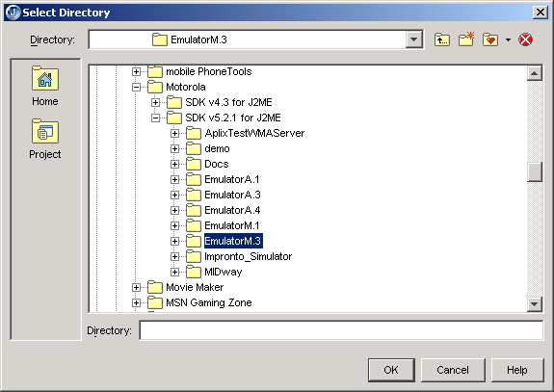Screen dimensions: 554x392
Task: Open the Favorites folder heart icon
Action: pos(490,39)
